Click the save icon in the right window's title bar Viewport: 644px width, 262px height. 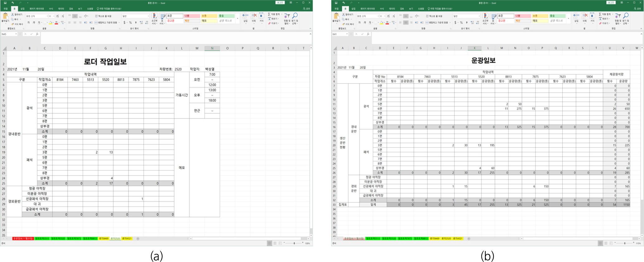[336, 3]
